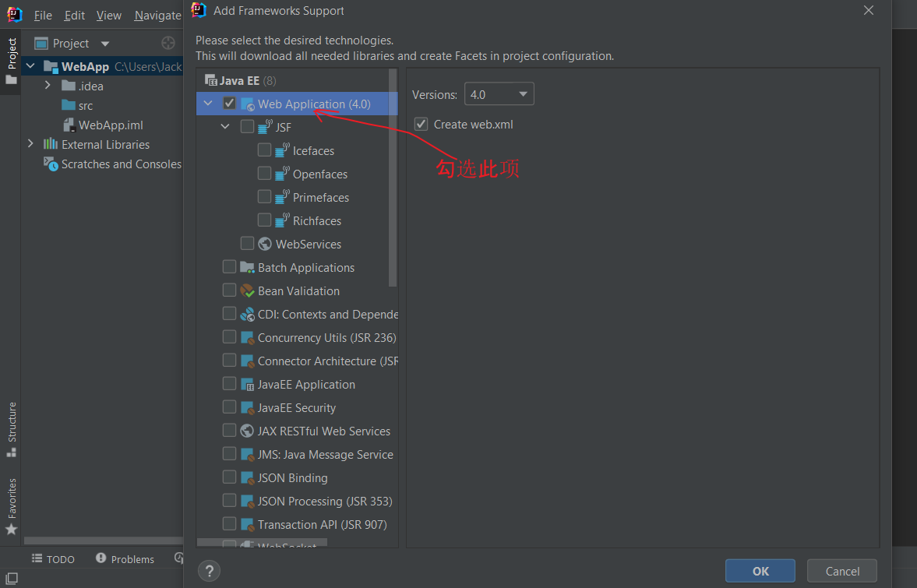Viewport: 917px width, 588px height.
Task: Select the .idea folder icon
Action: click(x=69, y=86)
